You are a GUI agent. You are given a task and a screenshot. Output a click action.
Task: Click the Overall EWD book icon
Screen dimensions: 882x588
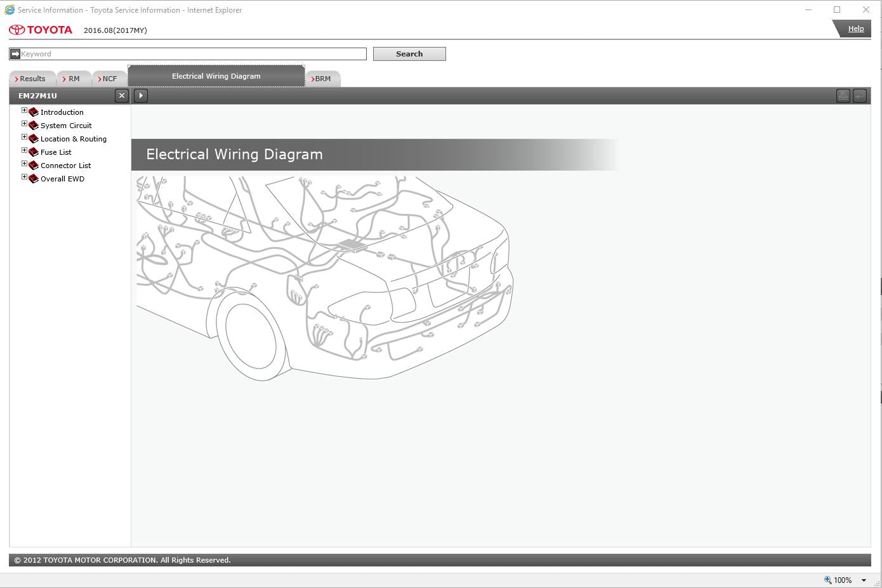point(34,179)
